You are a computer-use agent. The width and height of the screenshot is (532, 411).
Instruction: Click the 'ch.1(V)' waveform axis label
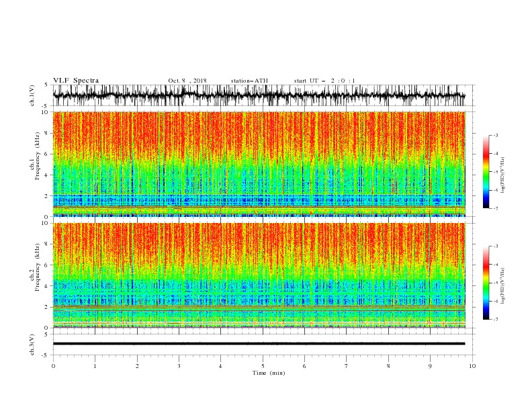(x=32, y=95)
